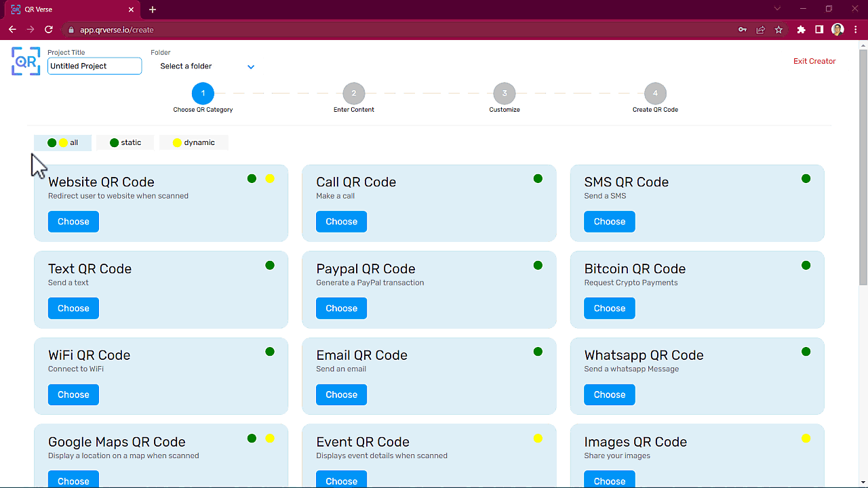The image size is (868, 488).
Task: Click the QR Verse logo icon
Action: [x=26, y=61]
